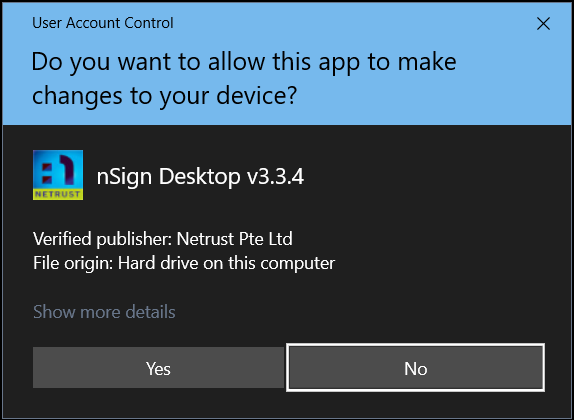Image resolution: width=574 pixels, height=420 pixels.
Task: Click the v3.3.4 version number text
Action: (x=275, y=177)
